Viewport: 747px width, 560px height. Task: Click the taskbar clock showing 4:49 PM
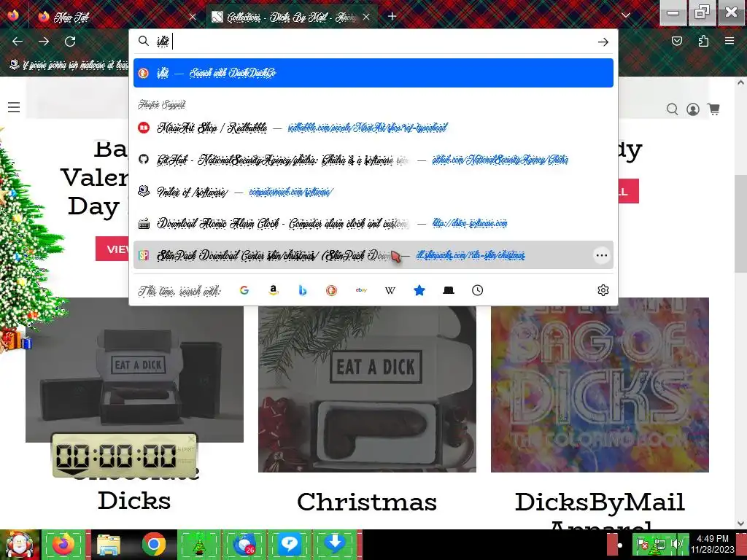pos(712,544)
